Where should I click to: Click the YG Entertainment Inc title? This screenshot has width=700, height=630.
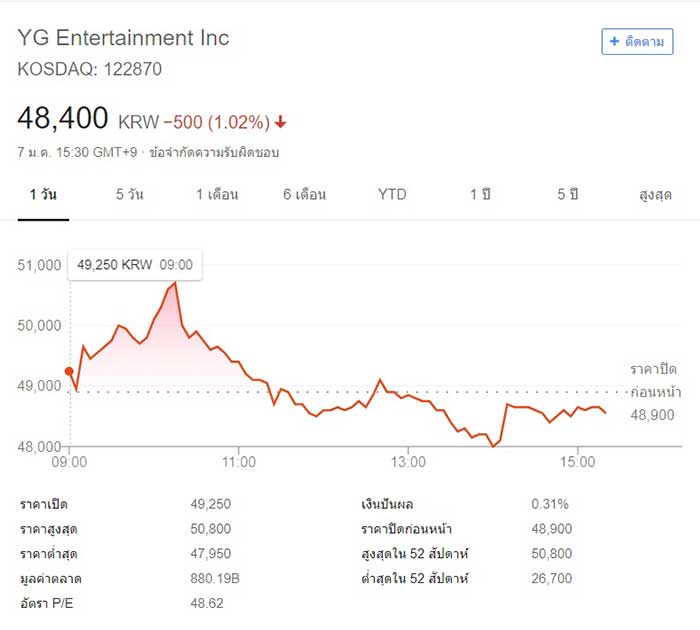click(123, 38)
